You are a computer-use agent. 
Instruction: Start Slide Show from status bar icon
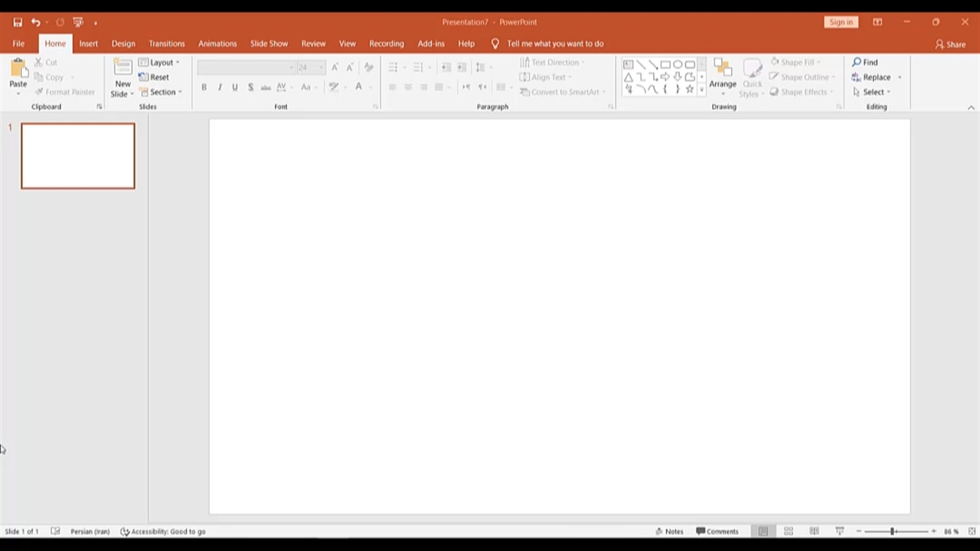839,531
